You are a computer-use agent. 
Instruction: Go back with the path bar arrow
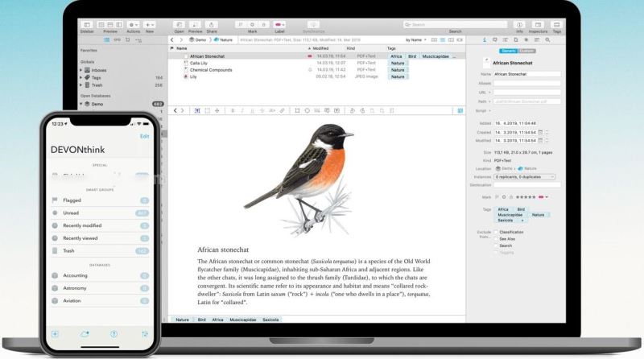point(172,39)
